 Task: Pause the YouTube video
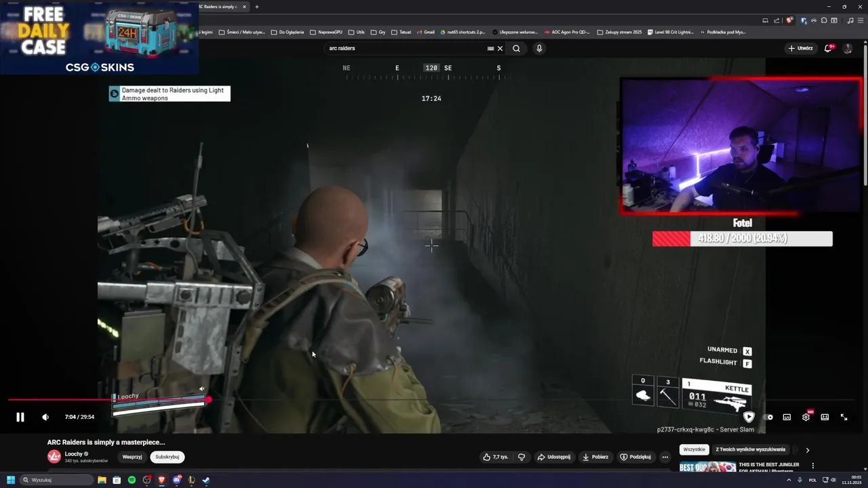[x=20, y=417]
